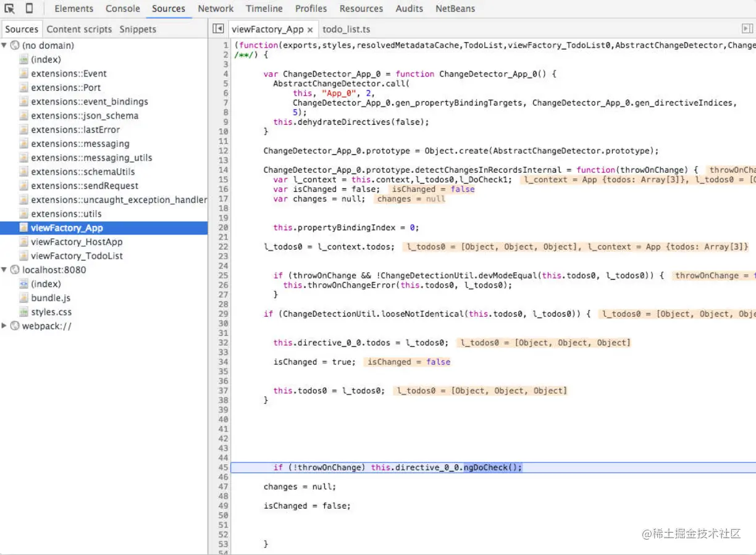Open viewFactory_TodoList file

[77, 256]
